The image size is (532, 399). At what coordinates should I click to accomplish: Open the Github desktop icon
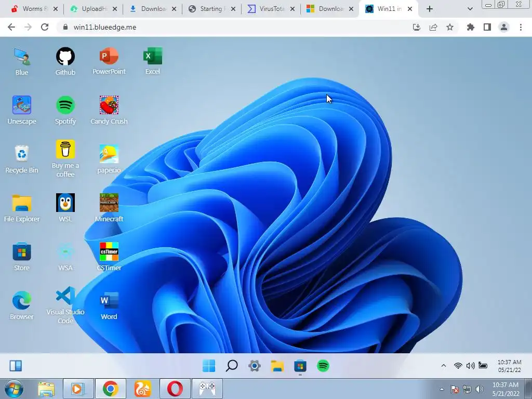pyautogui.click(x=65, y=61)
